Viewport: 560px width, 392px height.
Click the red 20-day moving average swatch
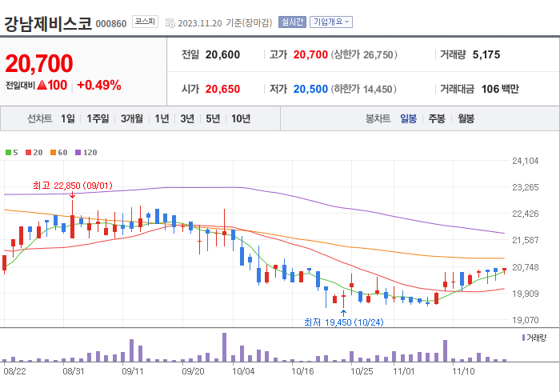tap(28, 153)
